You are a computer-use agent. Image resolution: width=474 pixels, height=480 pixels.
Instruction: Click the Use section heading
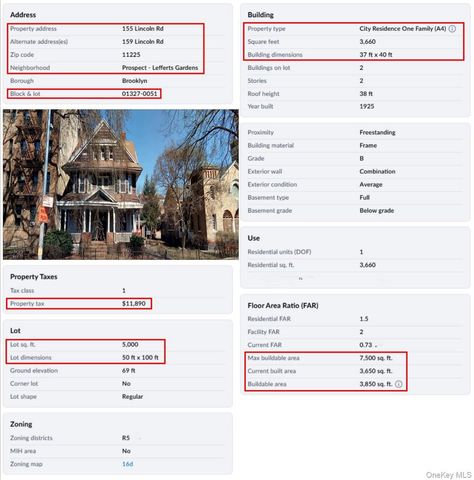253,238
